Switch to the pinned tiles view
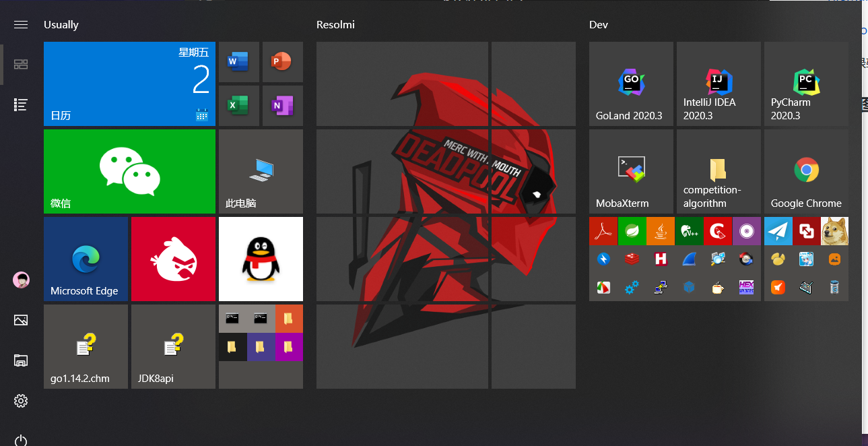868x446 pixels. pos(21,65)
